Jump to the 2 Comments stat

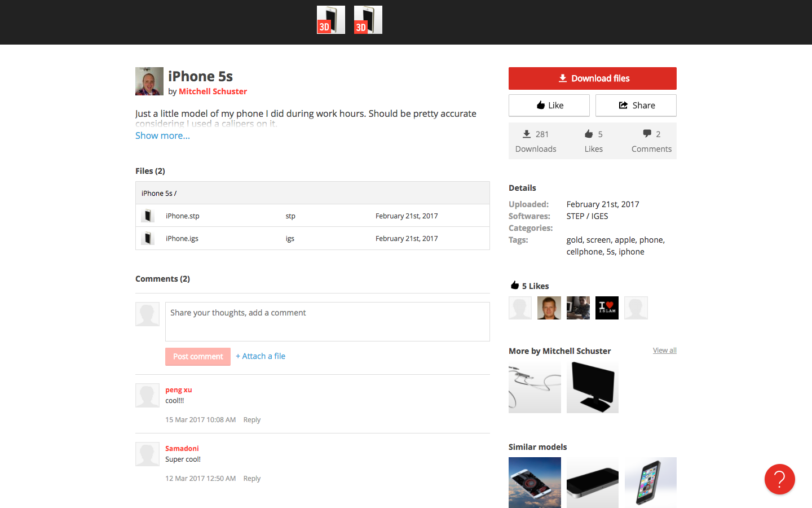(651, 141)
